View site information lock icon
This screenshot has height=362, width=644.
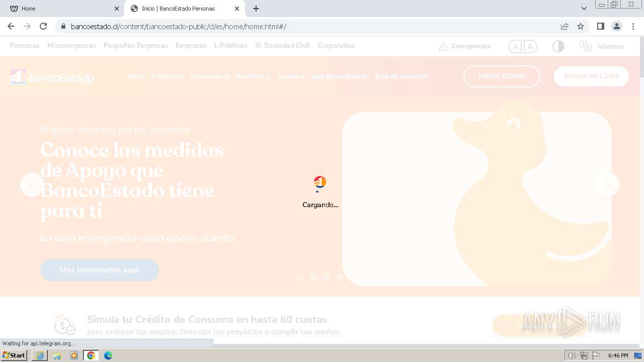click(63, 26)
